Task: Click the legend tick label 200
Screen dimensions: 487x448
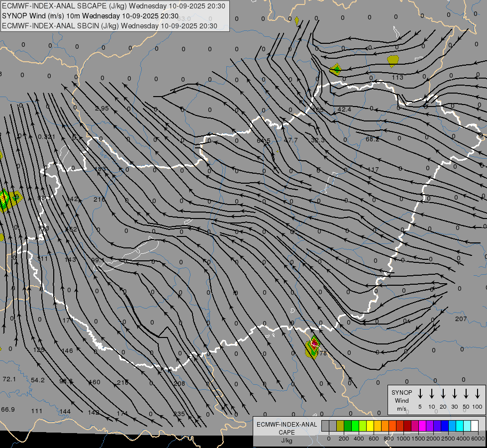Action: 344,439
